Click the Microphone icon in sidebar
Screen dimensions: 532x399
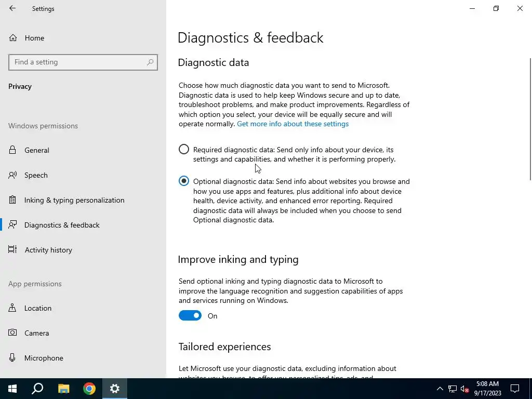[x=12, y=357]
